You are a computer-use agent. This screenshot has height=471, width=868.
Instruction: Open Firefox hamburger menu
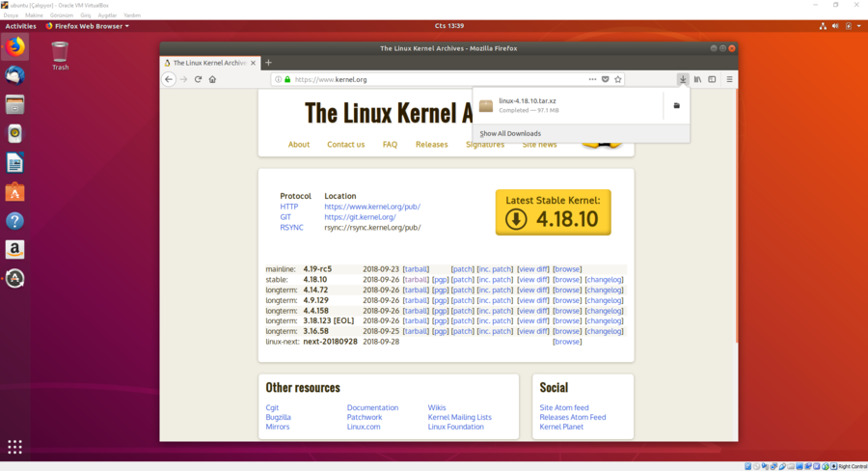click(729, 79)
